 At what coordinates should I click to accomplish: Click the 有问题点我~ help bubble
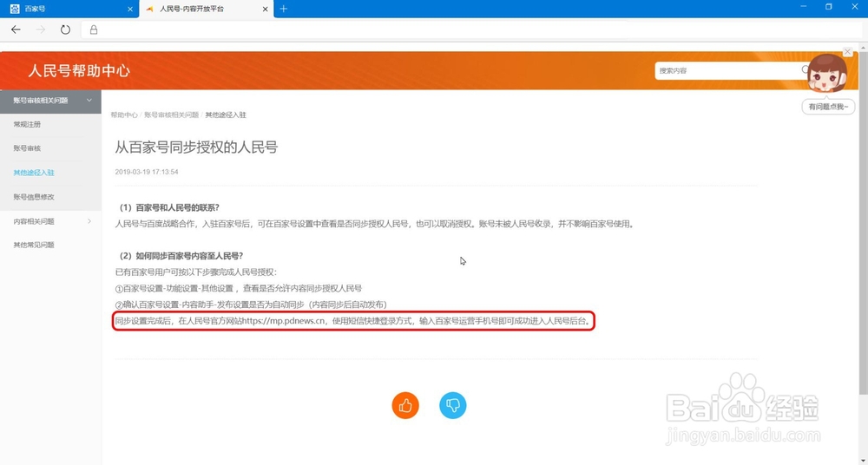(x=828, y=107)
